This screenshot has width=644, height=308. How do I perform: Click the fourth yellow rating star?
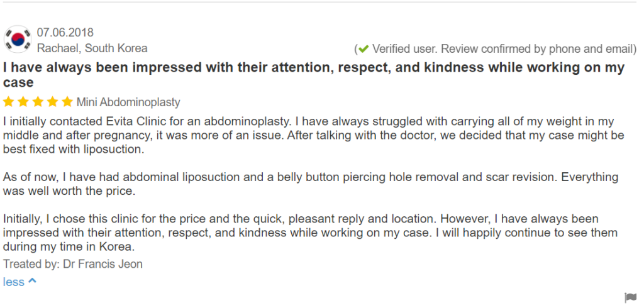(x=53, y=102)
